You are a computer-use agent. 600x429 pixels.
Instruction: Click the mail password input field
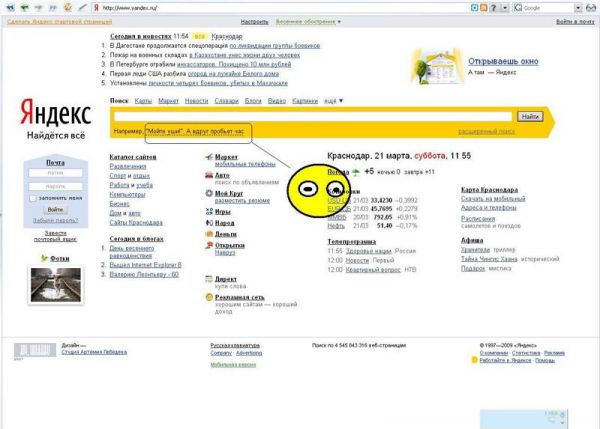pos(55,186)
